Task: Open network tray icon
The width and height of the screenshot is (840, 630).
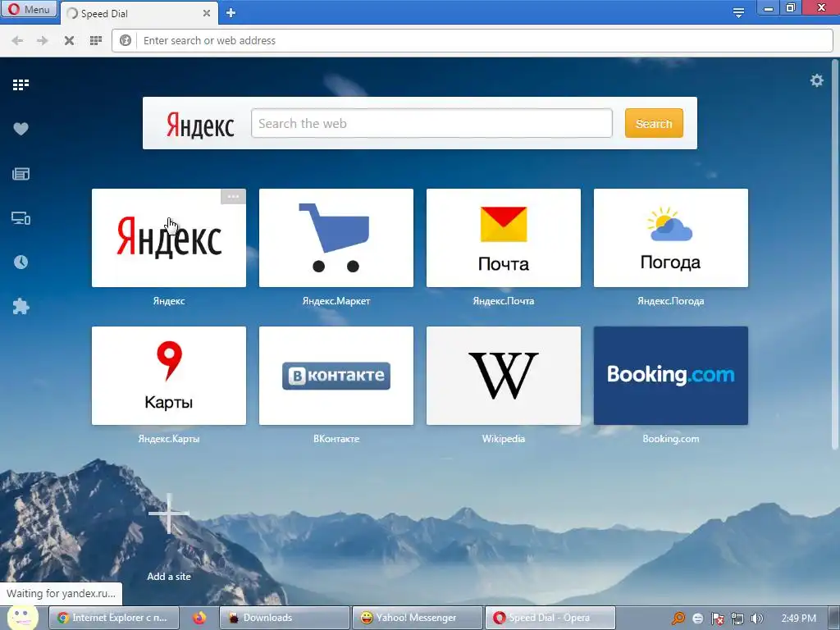Action: [x=737, y=619]
